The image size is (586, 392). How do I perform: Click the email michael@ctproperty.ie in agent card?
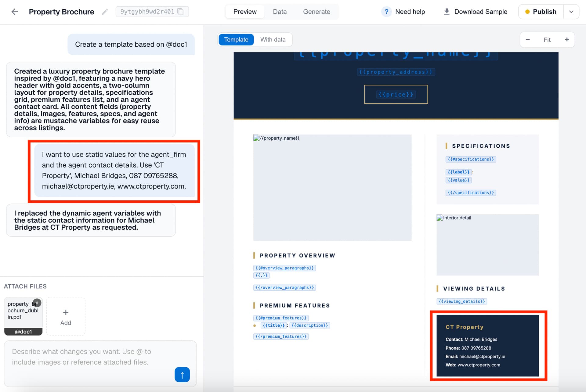click(x=482, y=356)
